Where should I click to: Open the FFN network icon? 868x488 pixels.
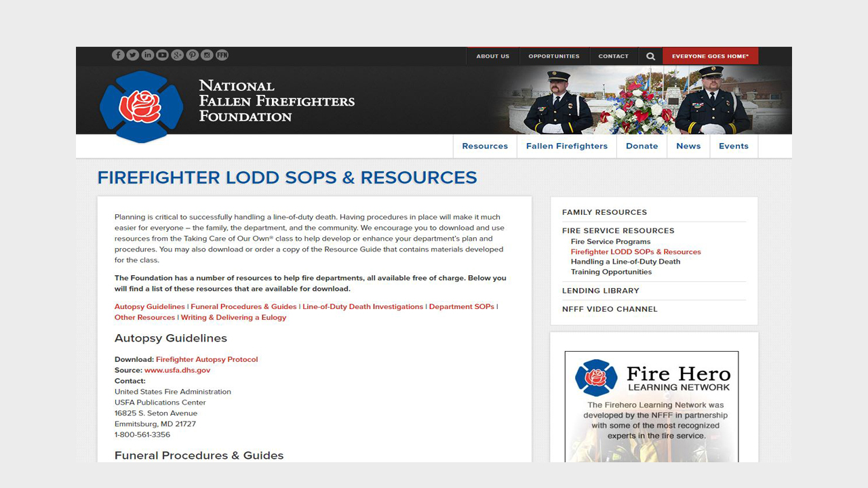(222, 56)
